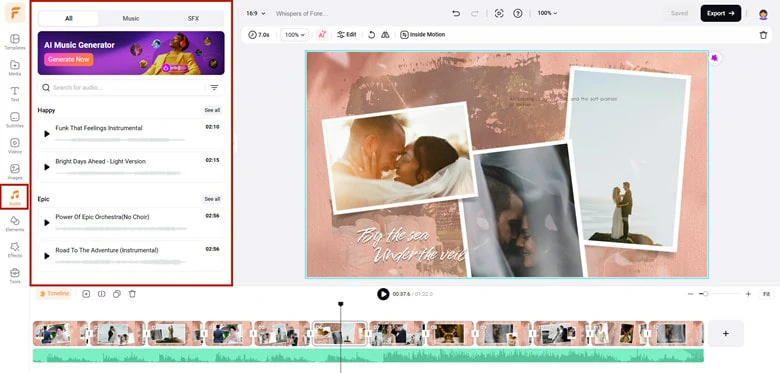Click the Edit button in toolbar

tap(347, 35)
